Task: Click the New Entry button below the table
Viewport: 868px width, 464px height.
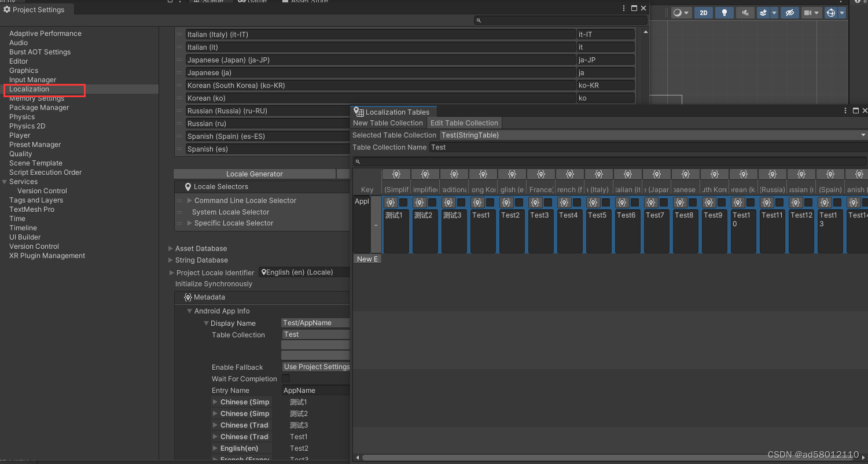Action: coord(367,259)
